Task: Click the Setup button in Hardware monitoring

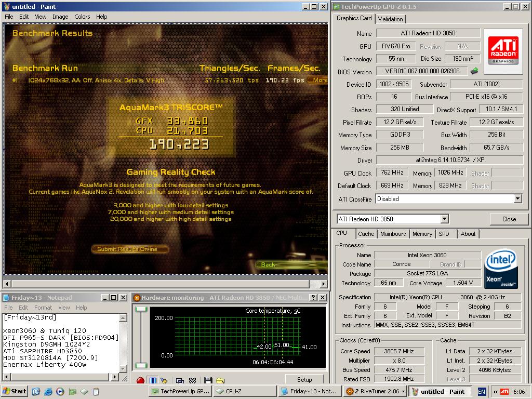Action: click(304, 379)
